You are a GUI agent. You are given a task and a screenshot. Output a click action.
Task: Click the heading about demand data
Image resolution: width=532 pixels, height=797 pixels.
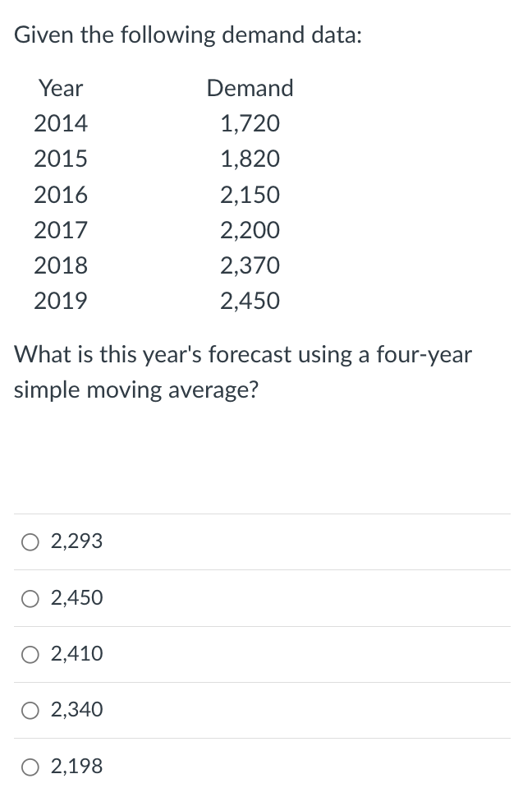pyautogui.click(x=186, y=35)
